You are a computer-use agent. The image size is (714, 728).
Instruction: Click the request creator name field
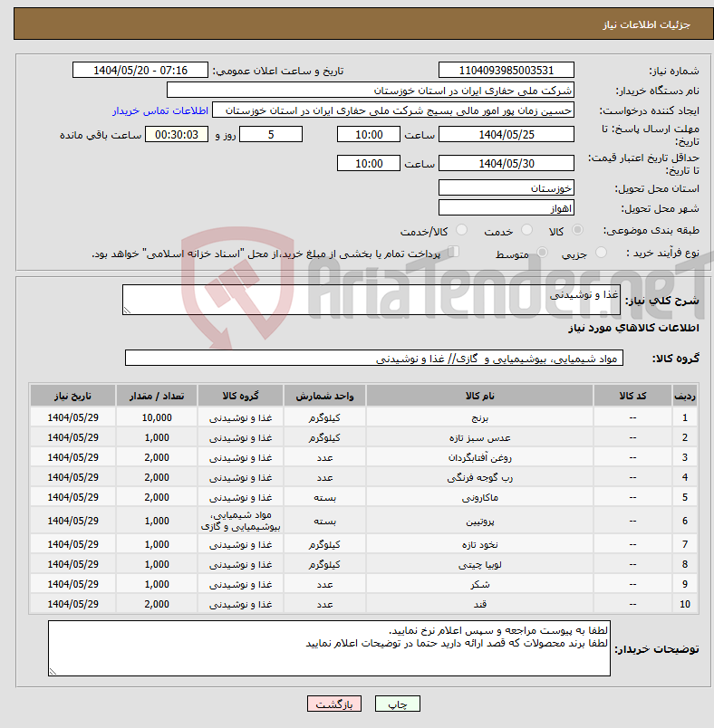click(393, 110)
